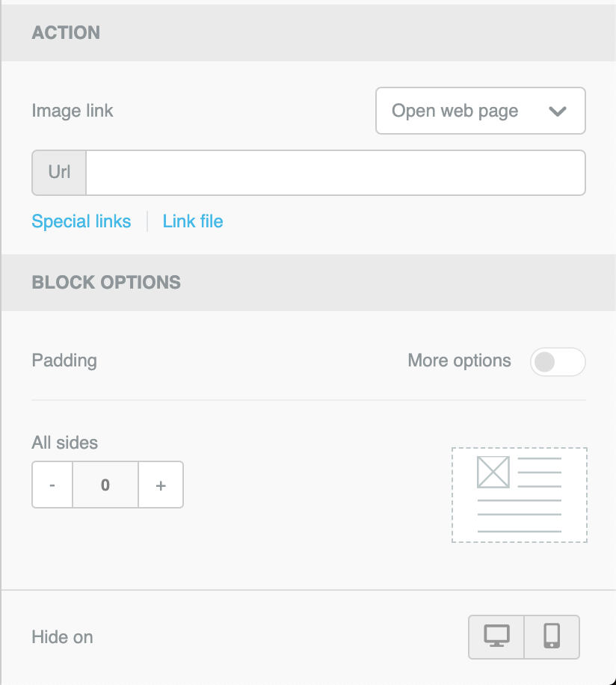Hide block on desktop devices
This screenshot has width=616, height=685.
[496, 636]
